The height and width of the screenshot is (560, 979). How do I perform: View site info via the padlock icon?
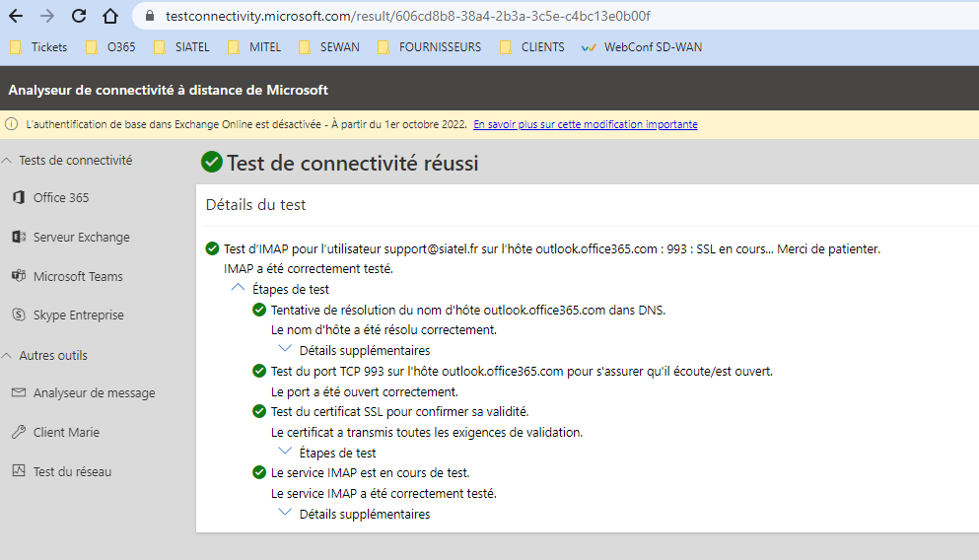click(150, 16)
